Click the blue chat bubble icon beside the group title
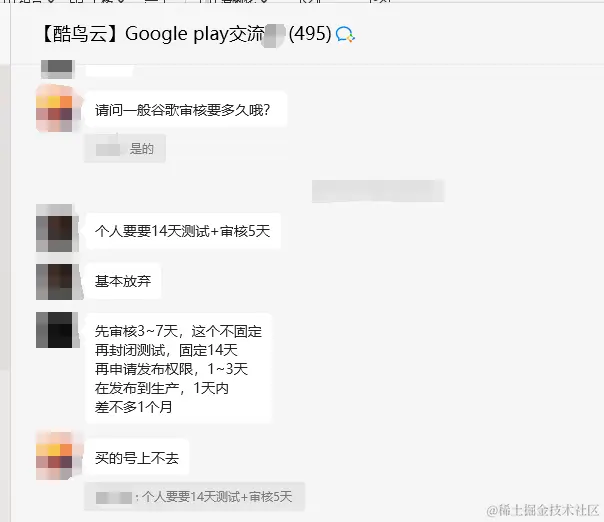 (x=345, y=34)
